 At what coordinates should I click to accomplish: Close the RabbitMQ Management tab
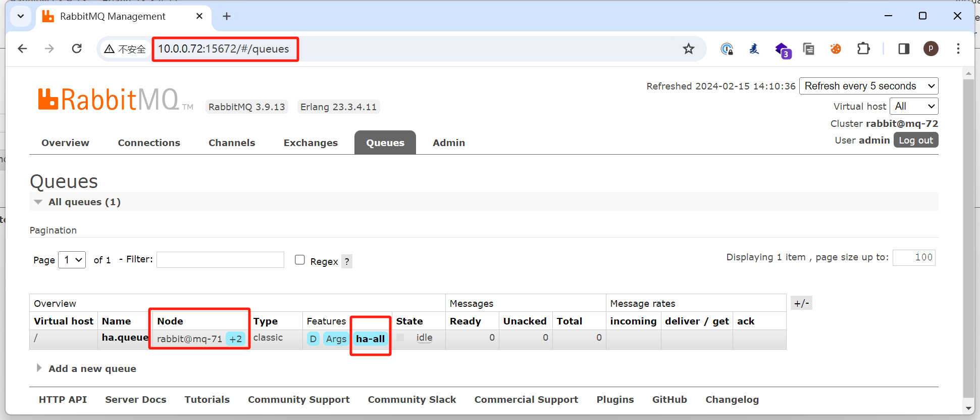coord(199,16)
